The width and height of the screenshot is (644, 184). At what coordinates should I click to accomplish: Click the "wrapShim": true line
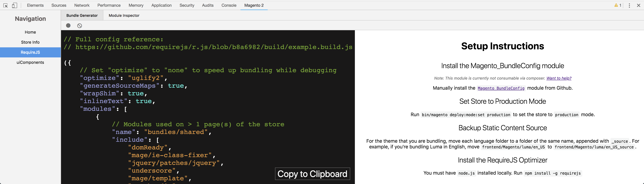[114, 94]
